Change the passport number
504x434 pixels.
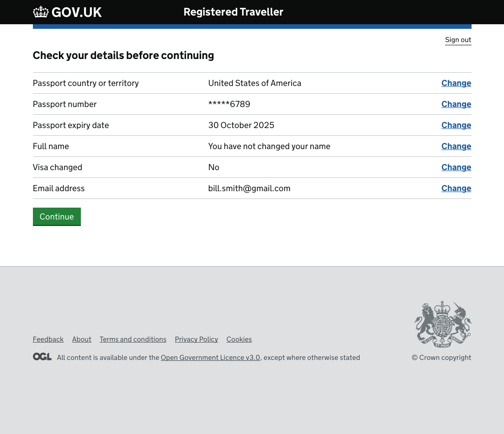[x=456, y=104]
